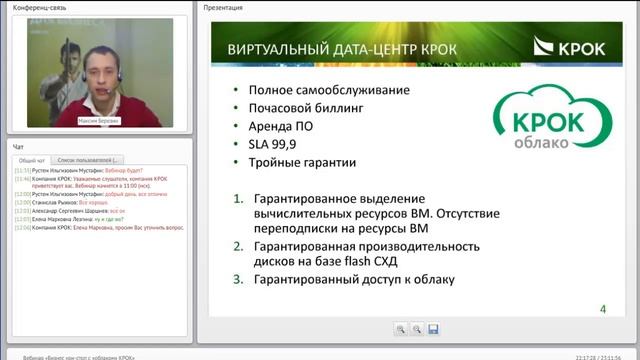
Task: Click the presenter's webcam video
Action: 100,73
